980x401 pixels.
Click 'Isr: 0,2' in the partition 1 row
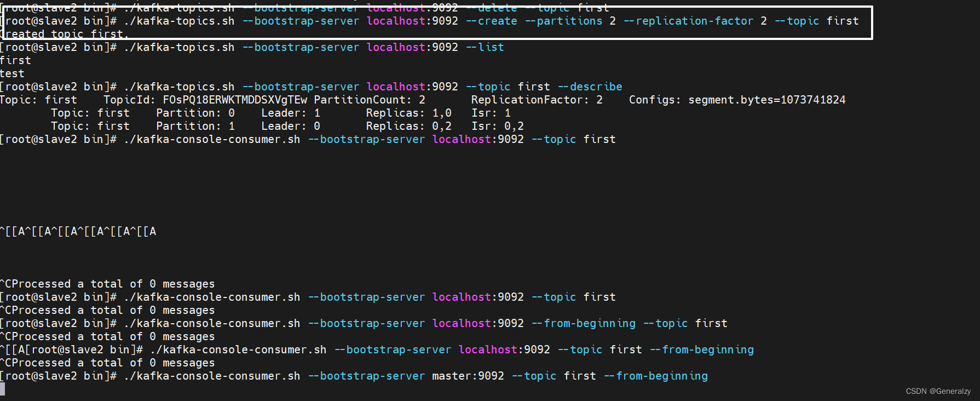(497, 127)
